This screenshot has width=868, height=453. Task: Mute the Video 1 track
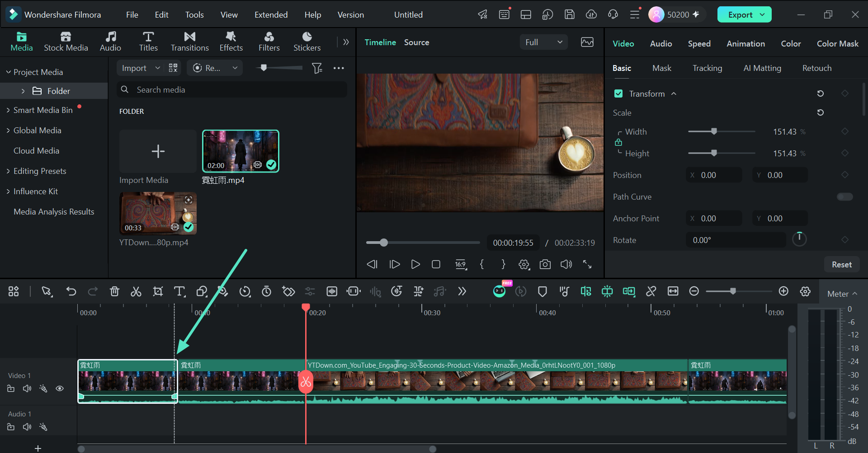(x=27, y=388)
